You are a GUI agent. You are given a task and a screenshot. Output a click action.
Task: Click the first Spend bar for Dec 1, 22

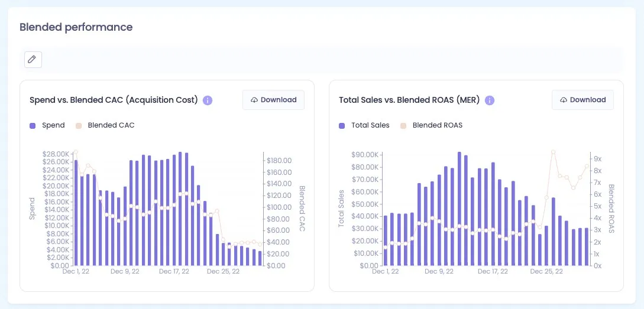[x=76, y=213]
